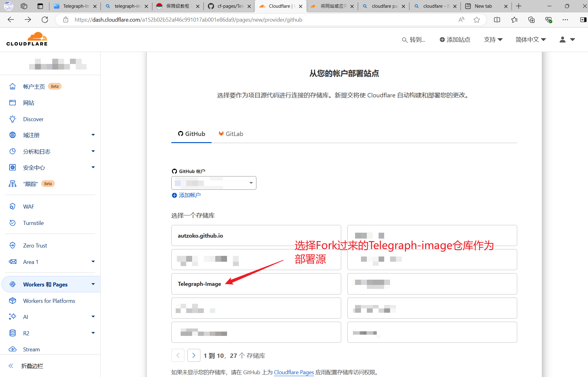Expand the Workers 和 Pages section
This screenshot has height=377, width=588.
point(93,284)
